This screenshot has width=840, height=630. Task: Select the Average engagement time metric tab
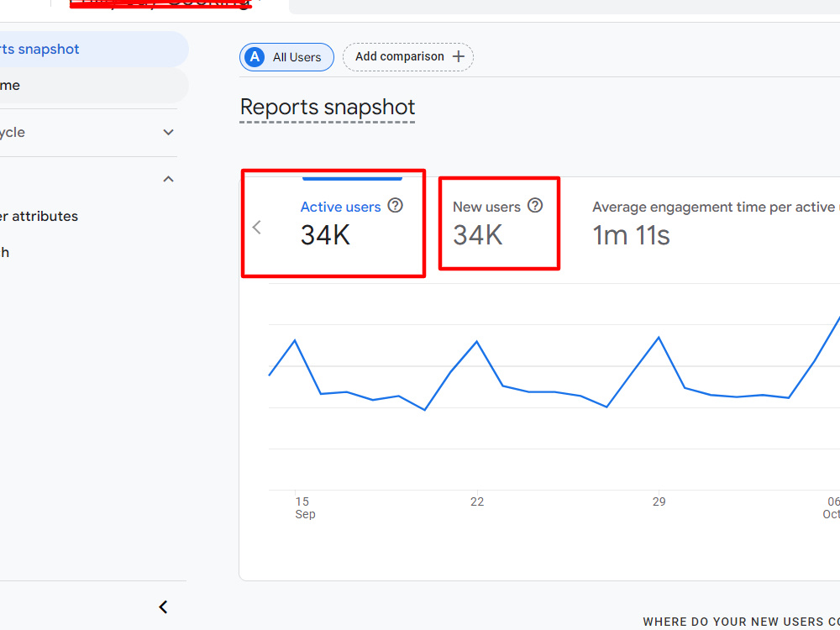[716, 223]
